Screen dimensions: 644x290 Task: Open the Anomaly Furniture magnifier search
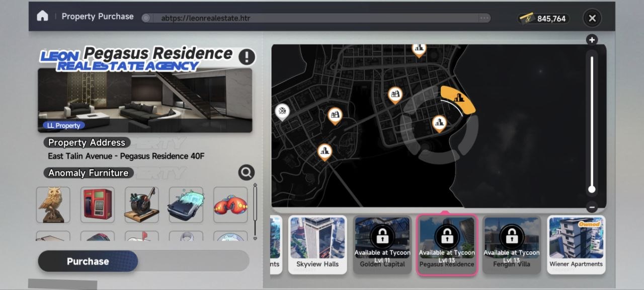pos(247,173)
